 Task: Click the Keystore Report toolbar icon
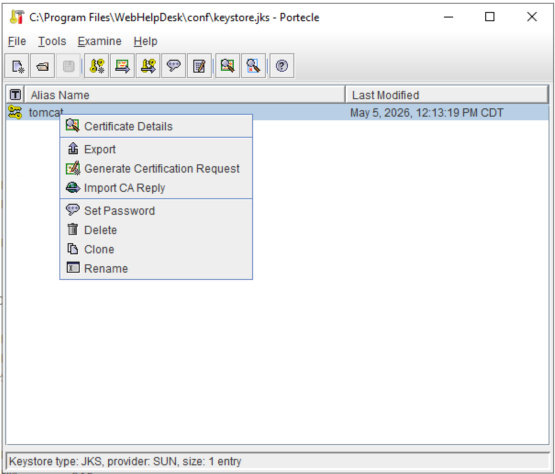(199, 66)
